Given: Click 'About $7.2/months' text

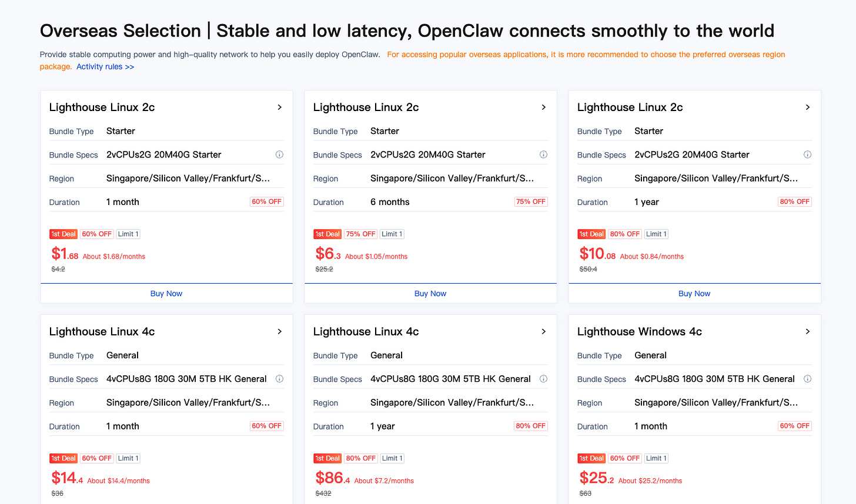Looking at the screenshot, I should pyautogui.click(x=384, y=481).
